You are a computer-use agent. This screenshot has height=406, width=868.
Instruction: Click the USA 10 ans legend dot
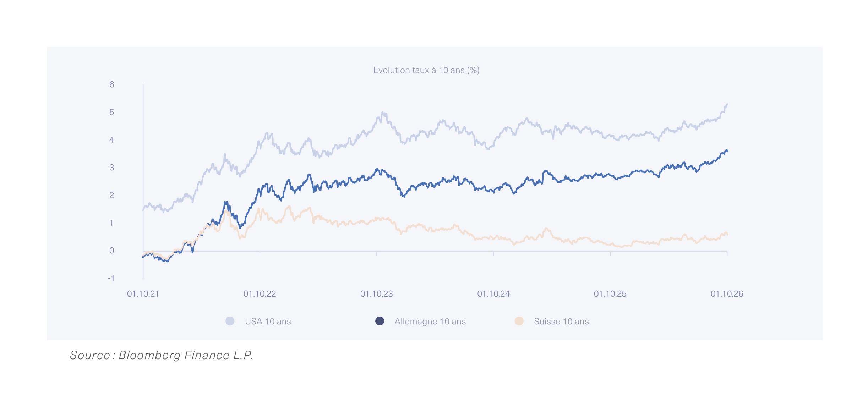click(x=230, y=321)
